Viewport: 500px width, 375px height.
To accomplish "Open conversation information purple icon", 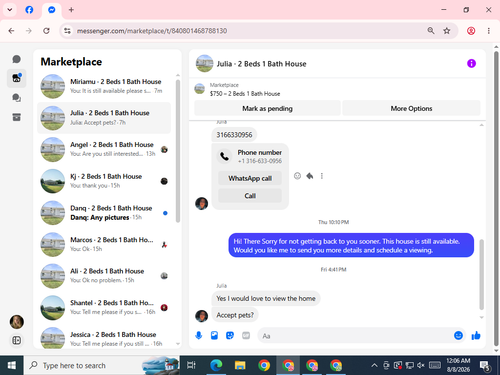I will coord(471,63).
